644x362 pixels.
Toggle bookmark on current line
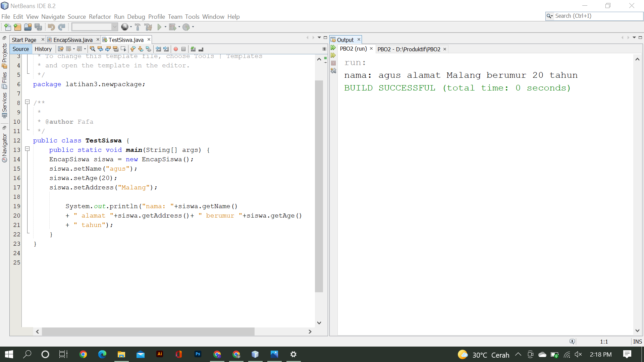click(148, 49)
